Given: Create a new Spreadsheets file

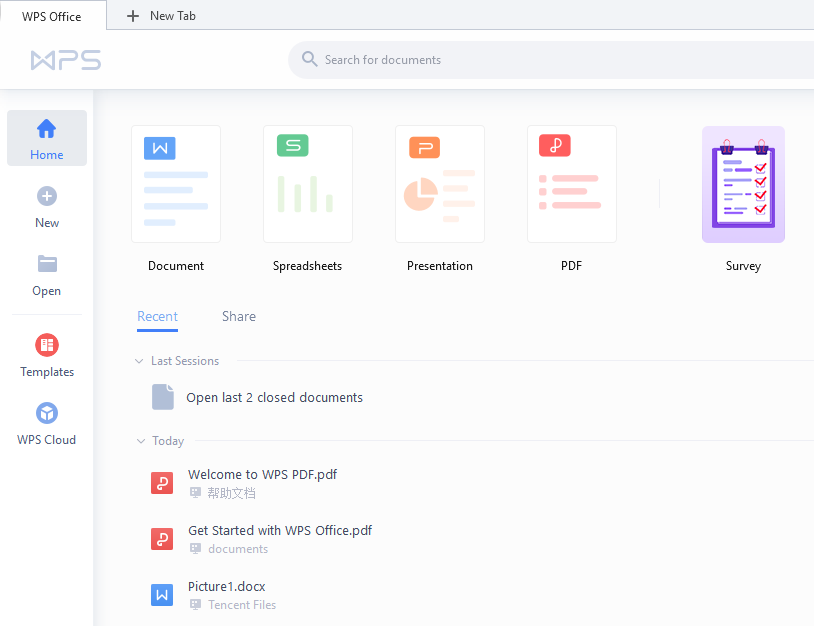Looking at the screenshot, I should (x=308, y=184).
